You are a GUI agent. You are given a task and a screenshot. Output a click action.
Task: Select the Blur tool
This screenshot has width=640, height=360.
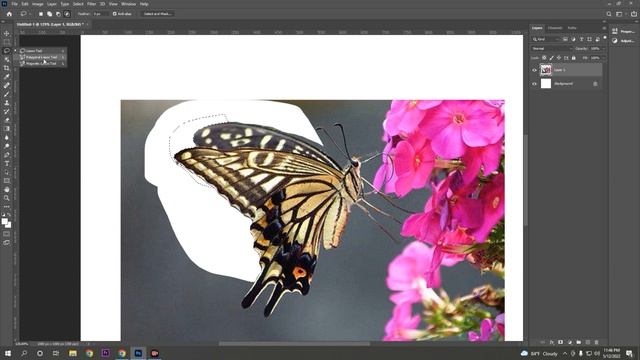[7, 137]
